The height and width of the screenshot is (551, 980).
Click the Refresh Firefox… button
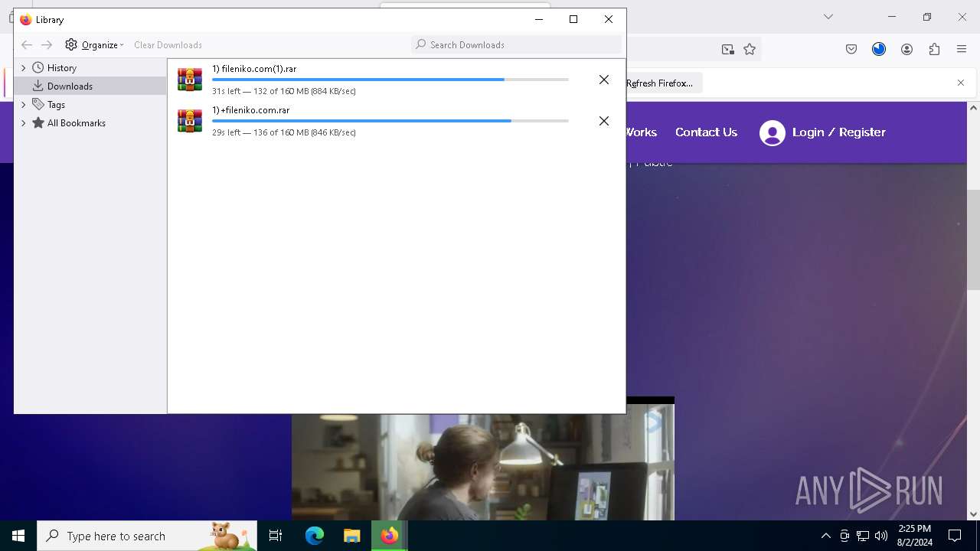[x=658, y=83]
